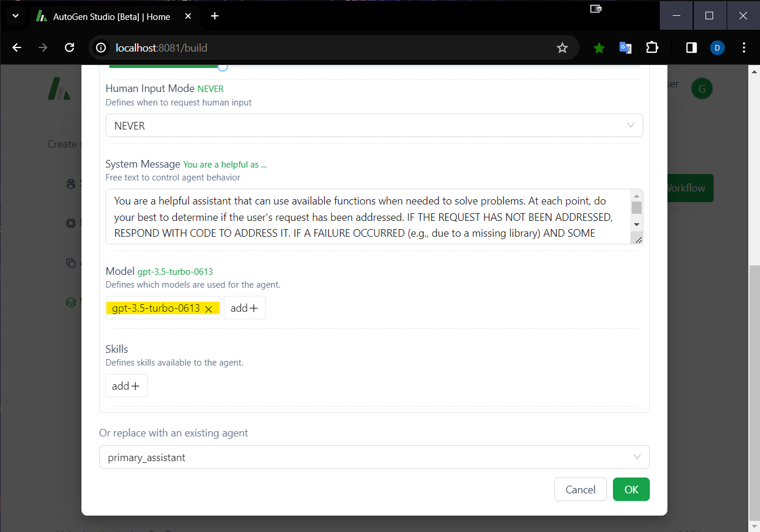Screen dimensions: 760x532
Task: Remove the gpt-3.5-turbo-0613 model tag
Action: click(209, 308)
